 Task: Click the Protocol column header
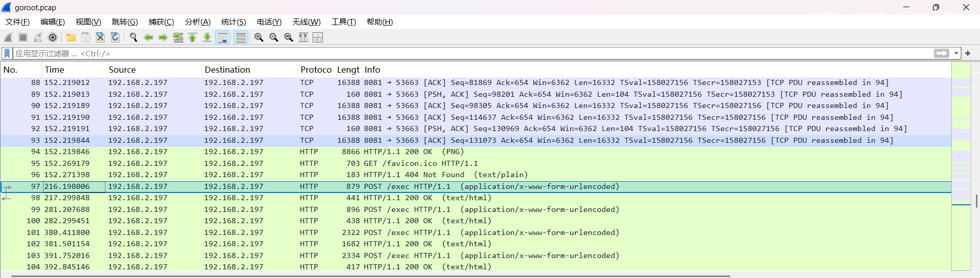click(x=315, y=70)
